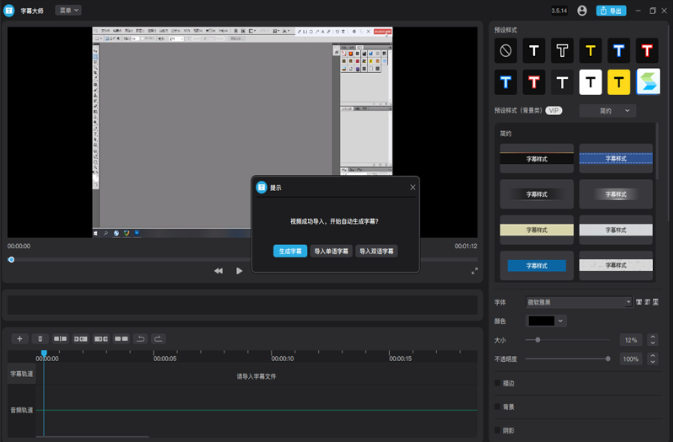Select the no-style preset icon
The width and height of the screenshot is (673, 442).
506,50
